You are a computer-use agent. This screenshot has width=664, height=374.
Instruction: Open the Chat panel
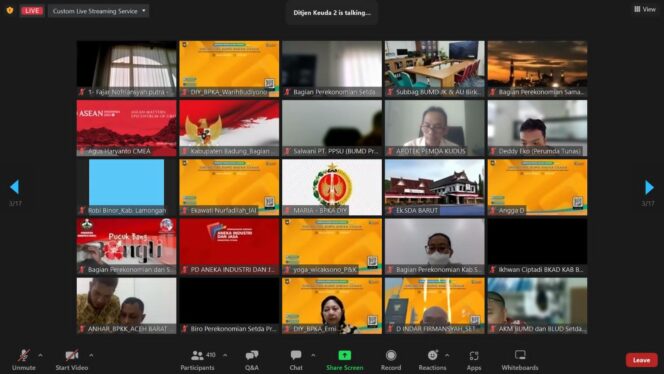(296, 359)
